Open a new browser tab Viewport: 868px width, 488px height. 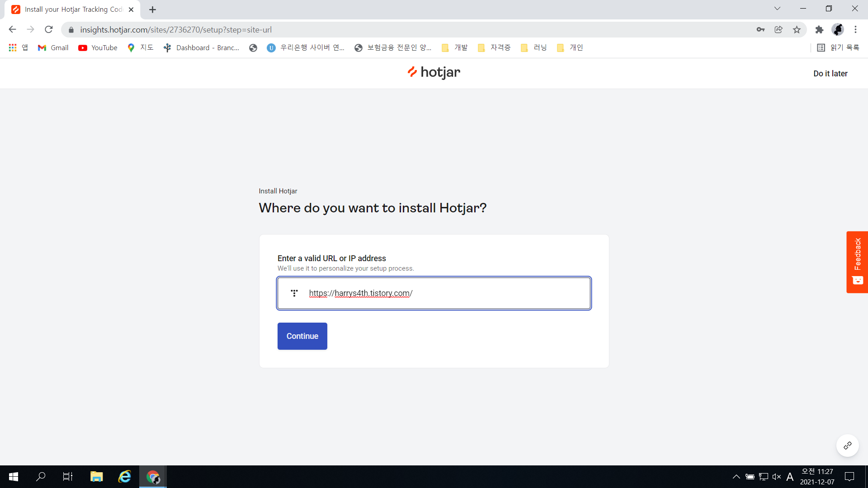[152, 9]
